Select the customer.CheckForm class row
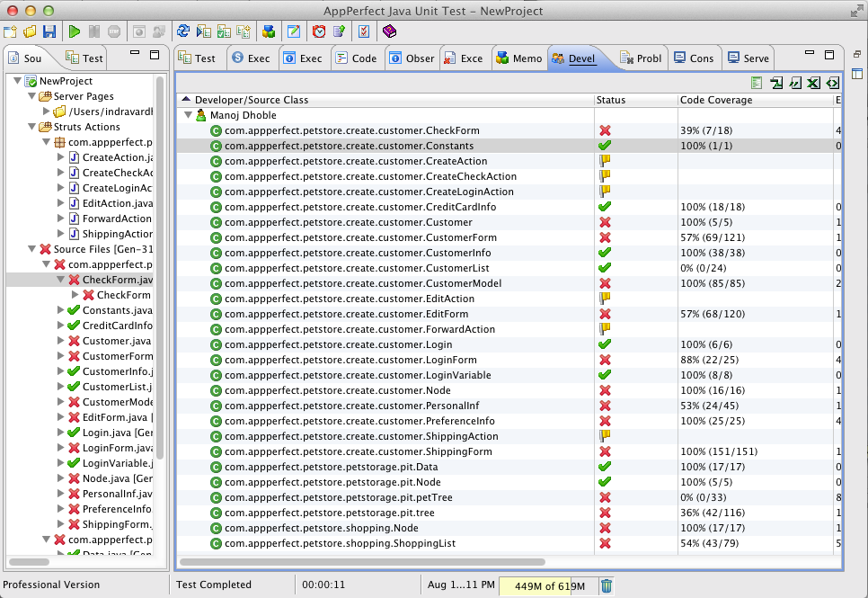Viewport: 868px width, 598px height. click(x=509, y=130)
